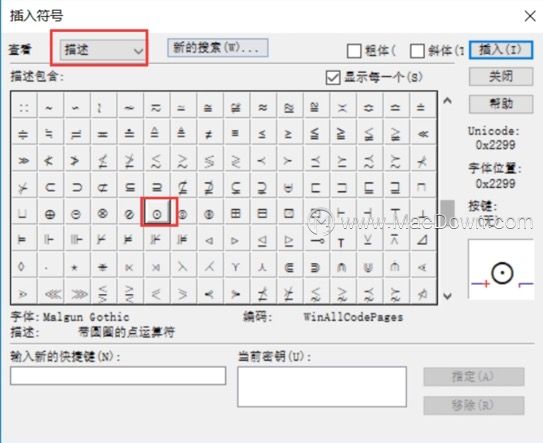Click the 关闭 close button
The image size is (543, 443).
click(501, 76)
